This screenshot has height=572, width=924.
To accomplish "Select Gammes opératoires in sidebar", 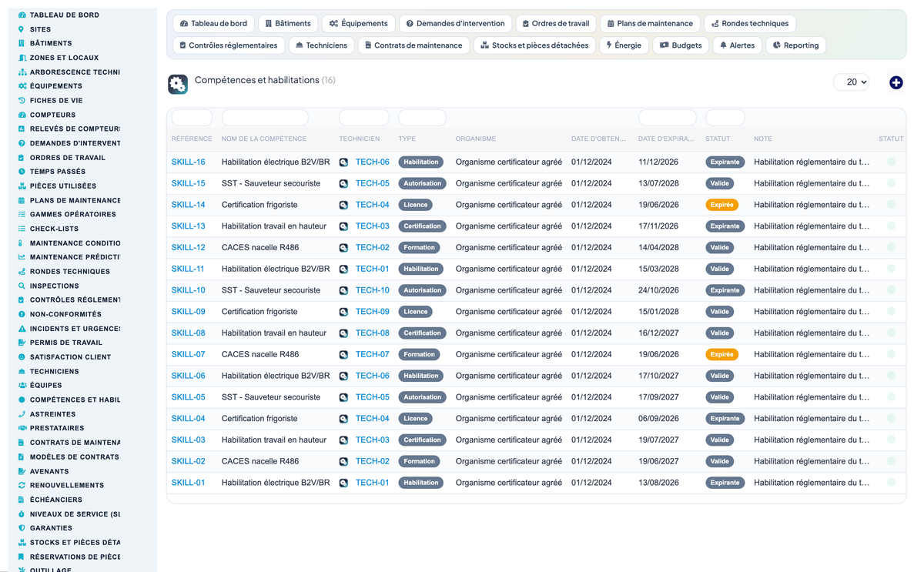I will point(72,214).
